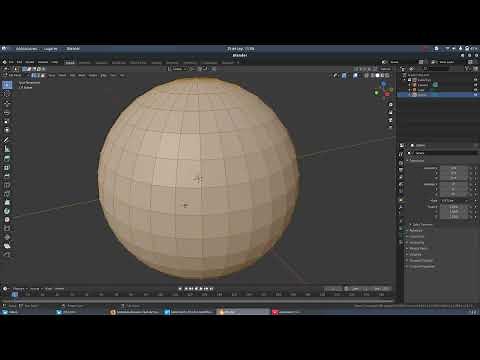Switch to wireframe viewport shading
480x360 pixels.
click(x=372, y=76)
